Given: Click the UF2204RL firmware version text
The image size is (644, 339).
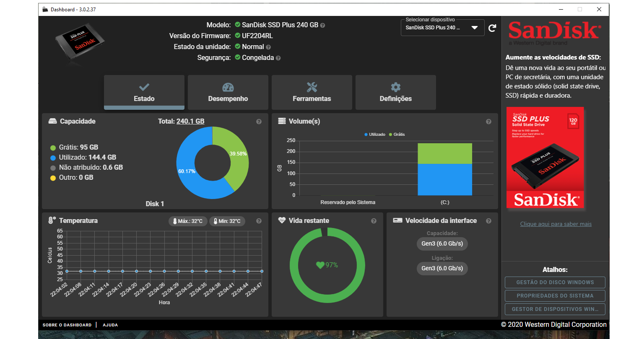Looking at the screenshot, I should (x=257, y=36).
